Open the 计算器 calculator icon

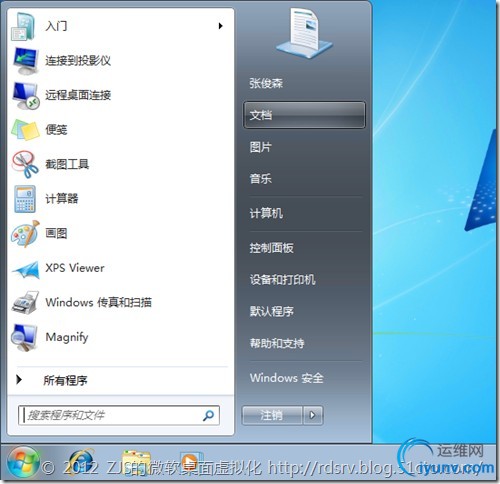tap(25, 199)
